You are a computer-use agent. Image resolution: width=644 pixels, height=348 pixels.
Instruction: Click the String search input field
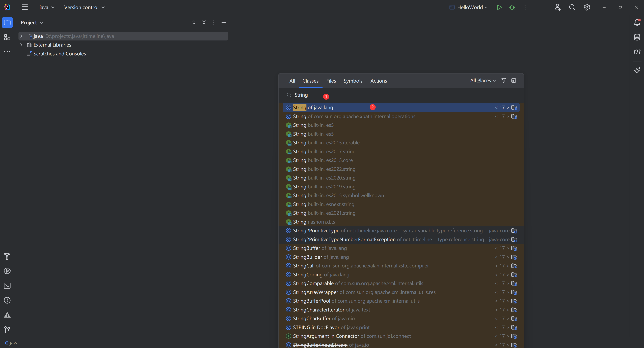click(x=401, y=95)
